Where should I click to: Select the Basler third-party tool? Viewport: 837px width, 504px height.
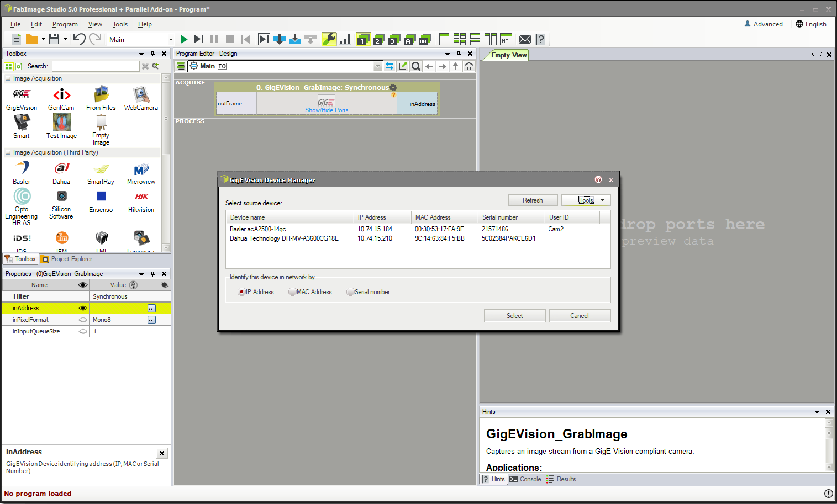click(22, 173)
